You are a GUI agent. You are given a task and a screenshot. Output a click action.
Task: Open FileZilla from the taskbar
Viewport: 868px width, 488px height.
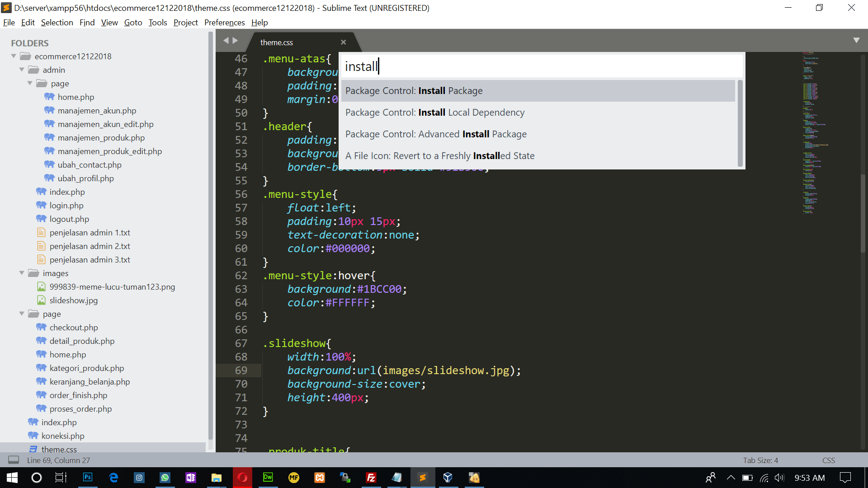coord(371,478)
